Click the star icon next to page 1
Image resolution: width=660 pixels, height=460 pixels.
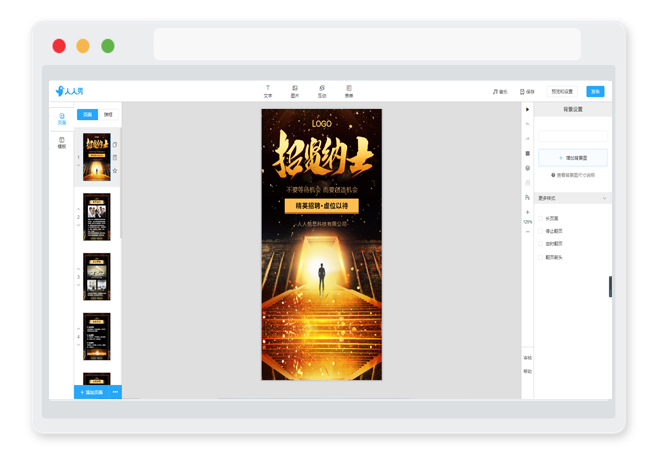click(115, 170)
